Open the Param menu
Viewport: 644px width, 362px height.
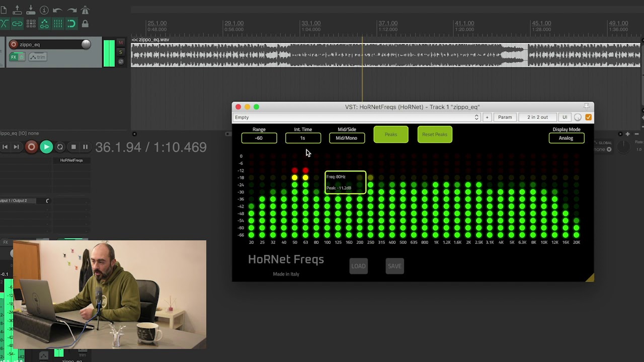pyautogui.click(x=505, y=117)
